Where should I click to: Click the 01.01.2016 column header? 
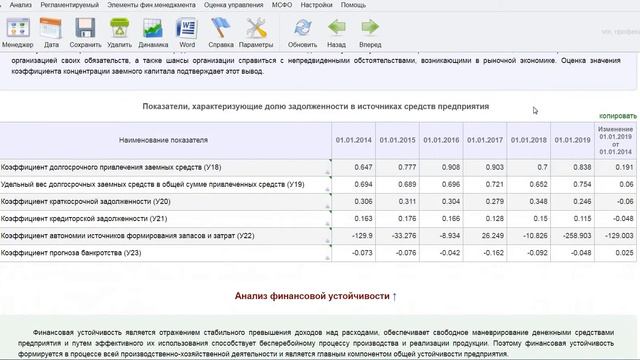(441, 140)
